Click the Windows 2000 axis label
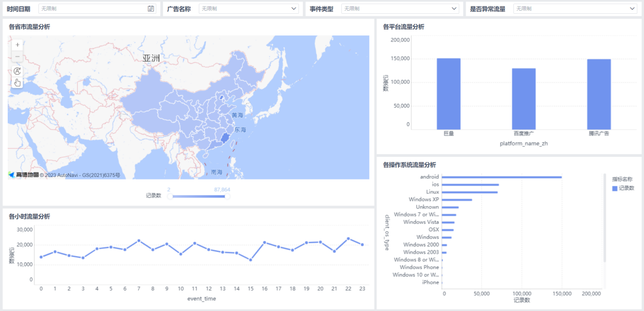Viewport: 644px width, 311px height. tap(421, 245)
